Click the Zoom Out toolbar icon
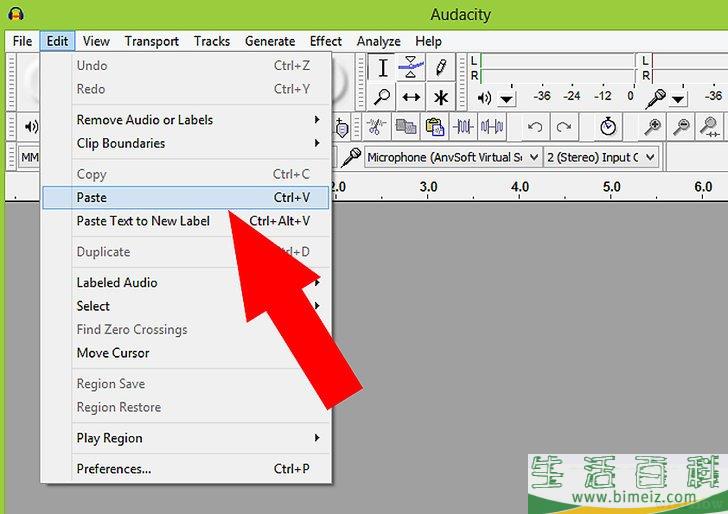728x514 pixels. point(681,126)
